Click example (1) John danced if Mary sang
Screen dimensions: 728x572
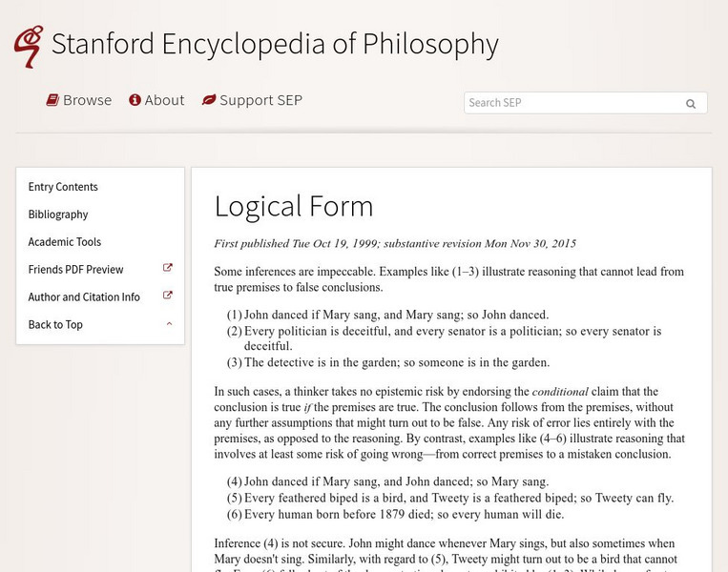387,315
